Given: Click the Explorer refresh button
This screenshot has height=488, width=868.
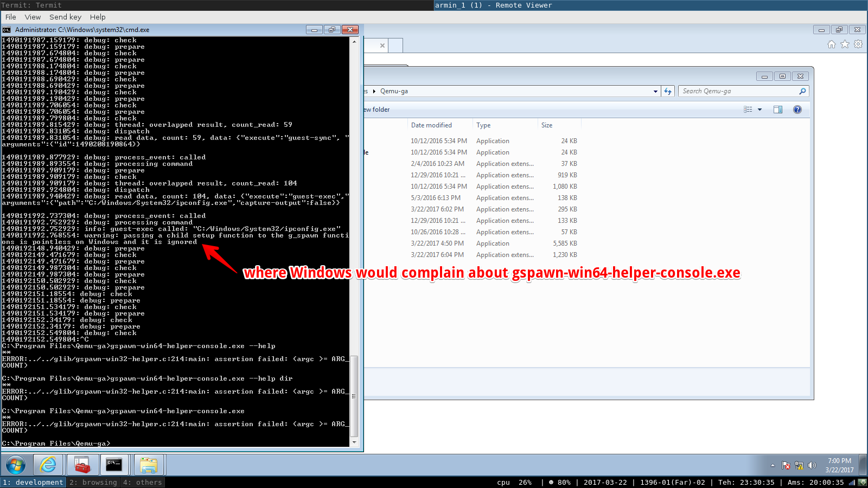Looking at the screenshot, I should click(668, 91).
